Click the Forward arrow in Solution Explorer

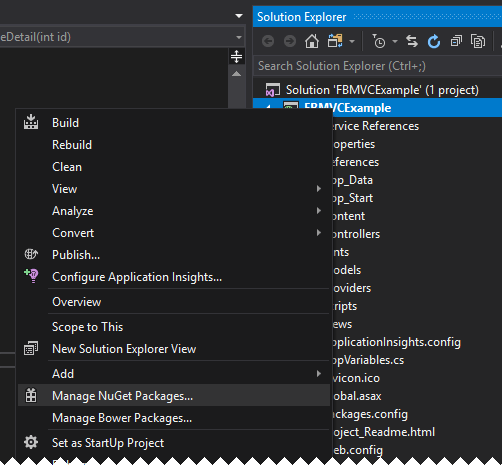[x=290, y=41]
